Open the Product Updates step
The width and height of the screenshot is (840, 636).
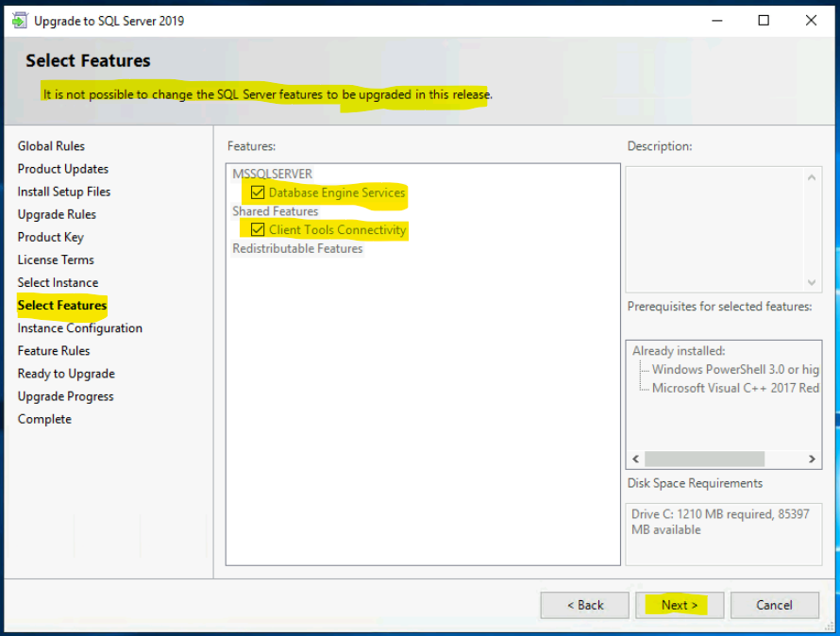(x=62, y=169)
